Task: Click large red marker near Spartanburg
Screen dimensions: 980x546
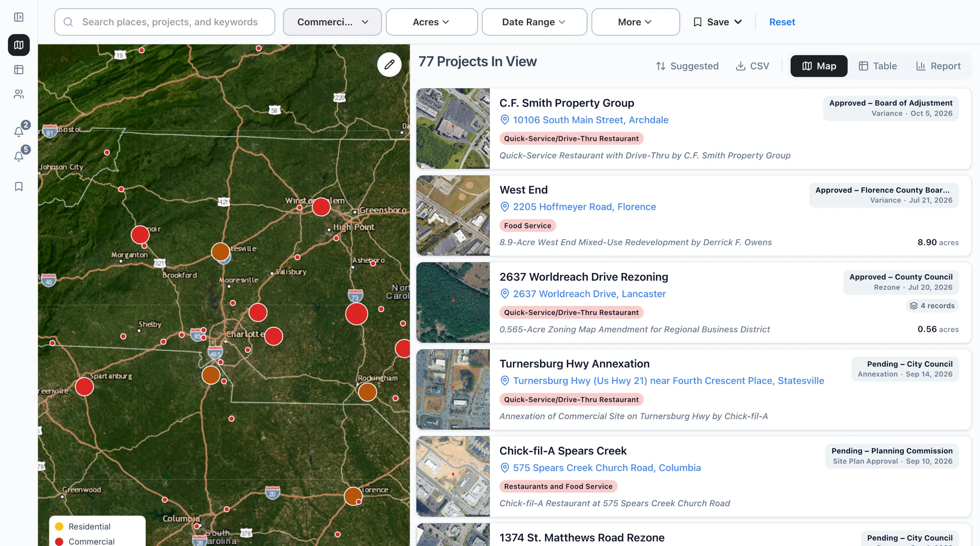Action: click(84, 387)
